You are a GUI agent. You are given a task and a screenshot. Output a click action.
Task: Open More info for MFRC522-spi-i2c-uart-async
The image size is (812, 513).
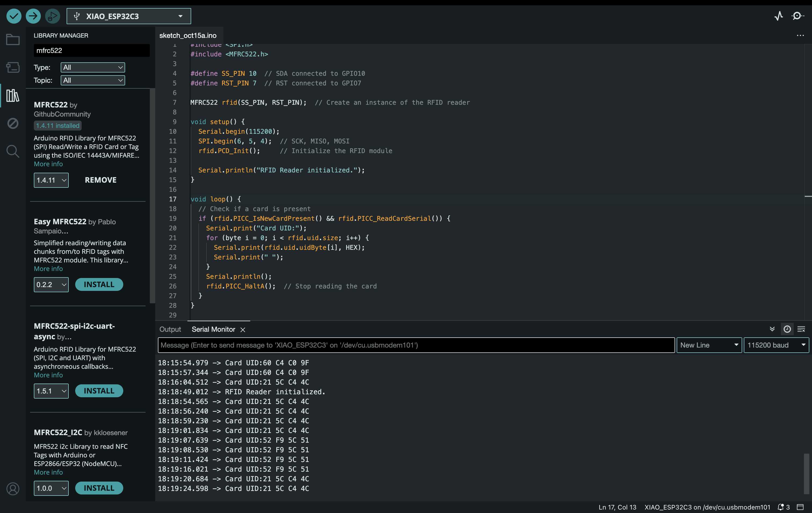pyautogui.click(x=48, y=375)
